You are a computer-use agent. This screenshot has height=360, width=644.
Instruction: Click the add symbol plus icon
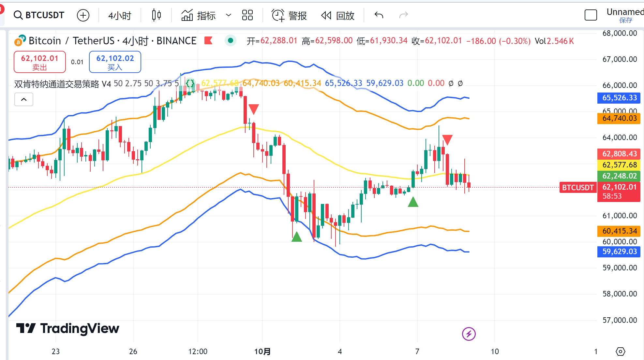83,15
